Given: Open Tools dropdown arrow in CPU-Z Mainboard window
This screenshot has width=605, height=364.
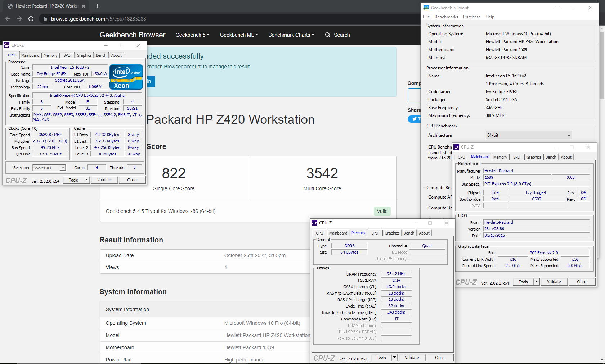Looking at the screenshot, I should (536, 282).
